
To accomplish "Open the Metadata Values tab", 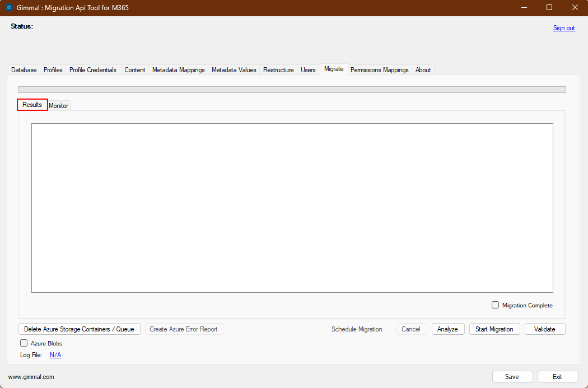I will click(234, 69).
